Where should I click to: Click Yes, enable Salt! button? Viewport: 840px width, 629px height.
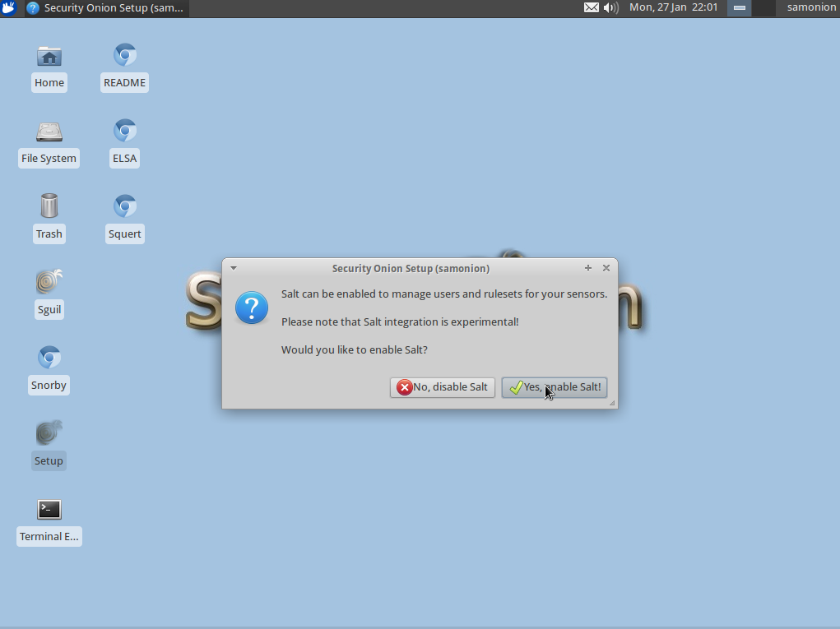click(555, 387)
